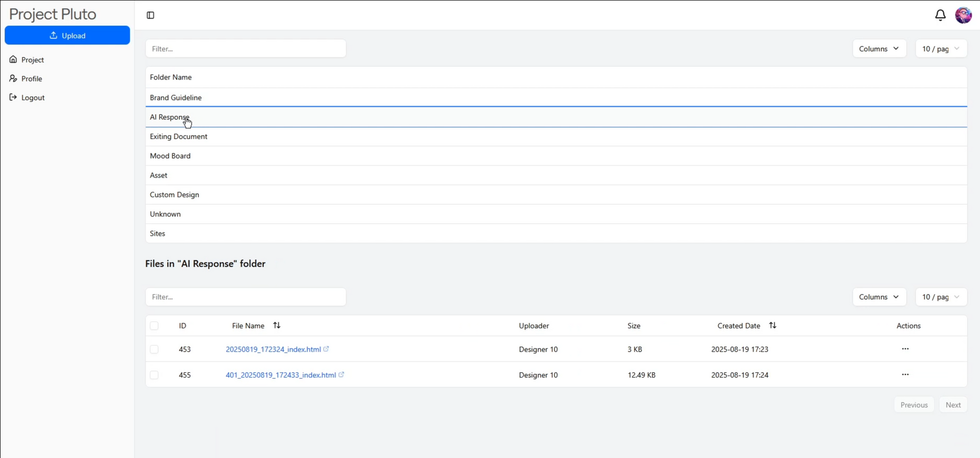980x458 pixels.
Task: Open the files table Columns dropdown
Action: click(x=879, y=297)
